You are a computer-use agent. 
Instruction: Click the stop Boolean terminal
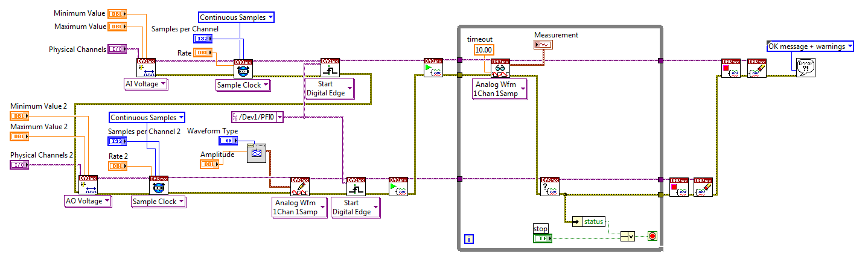542,238
